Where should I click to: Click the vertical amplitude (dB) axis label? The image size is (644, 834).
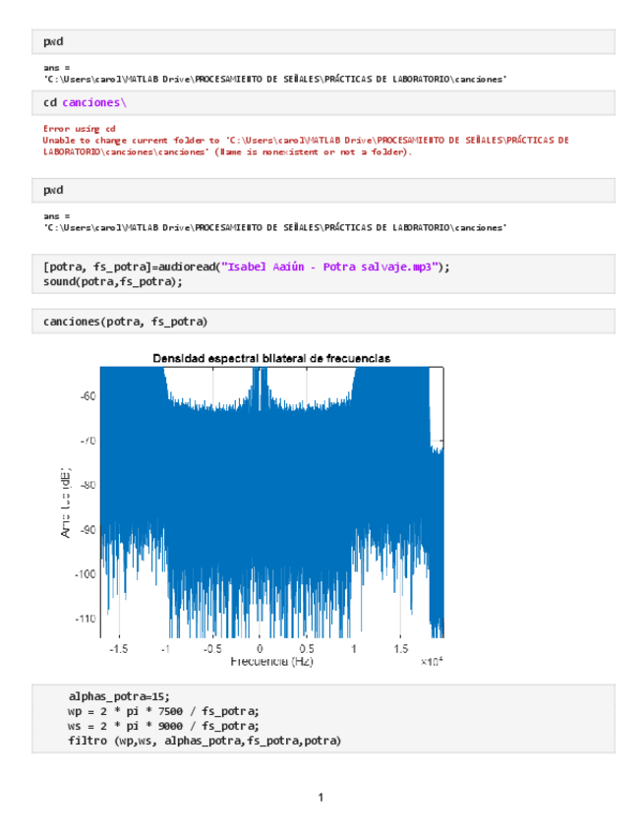[67, 502]
